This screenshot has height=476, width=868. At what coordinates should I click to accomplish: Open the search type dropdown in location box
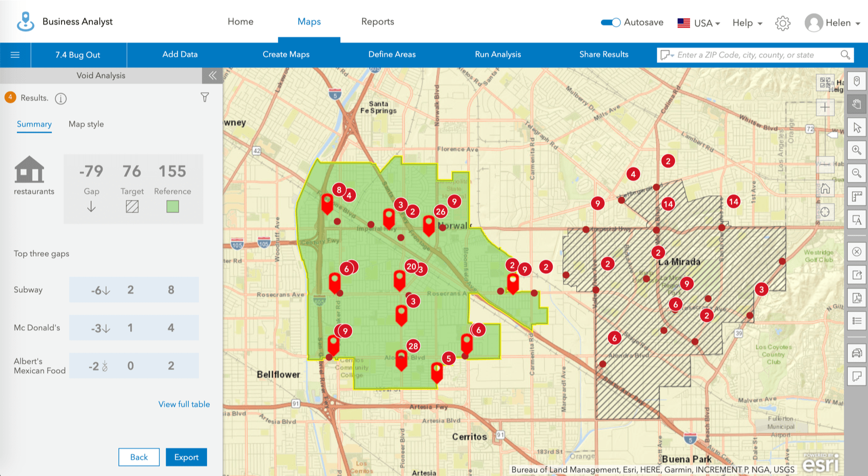(667, 55)
